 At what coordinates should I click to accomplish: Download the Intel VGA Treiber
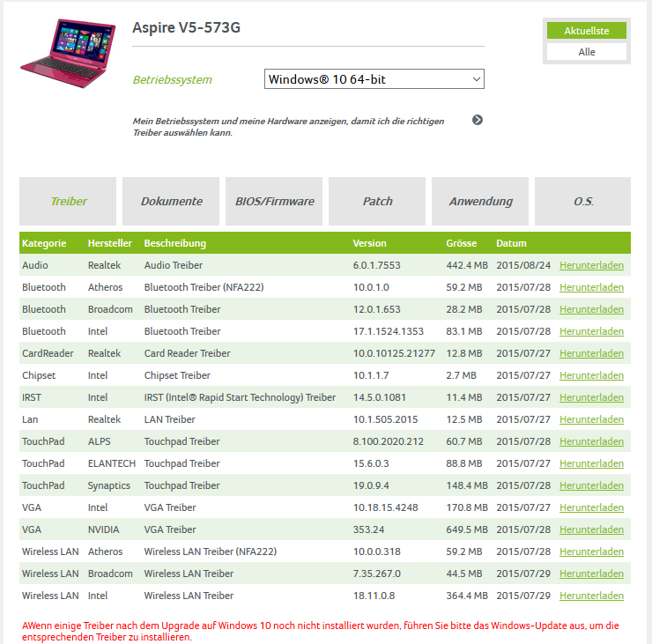coord(591,507)
